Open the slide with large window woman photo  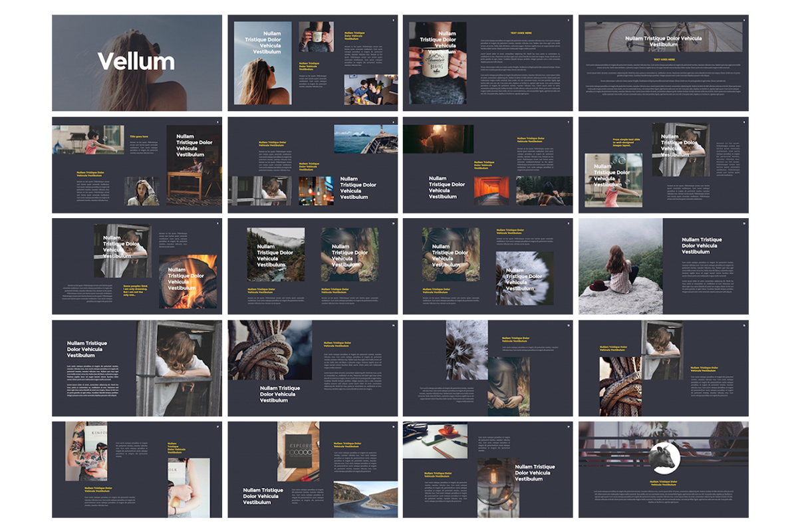click(137, 368)
